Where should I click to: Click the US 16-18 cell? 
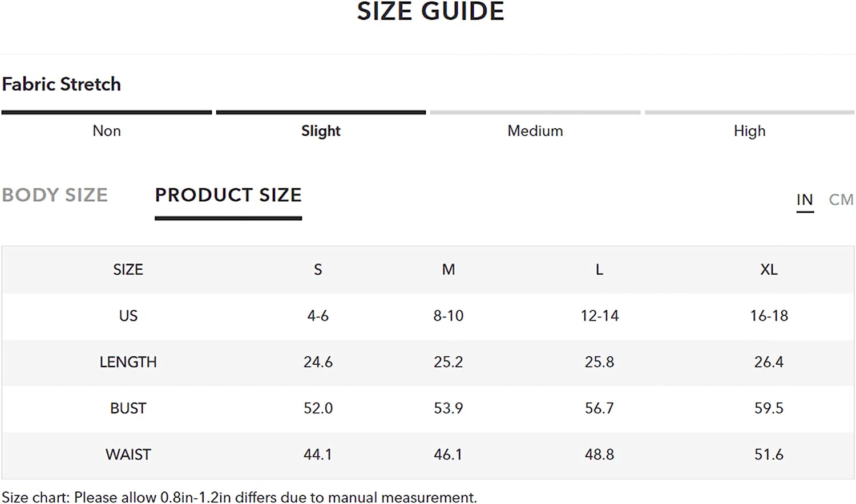click(769, 316)
